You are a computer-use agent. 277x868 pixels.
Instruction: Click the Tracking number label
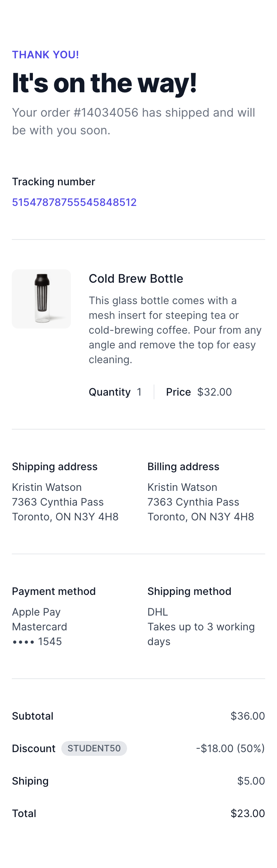[54, 182]
